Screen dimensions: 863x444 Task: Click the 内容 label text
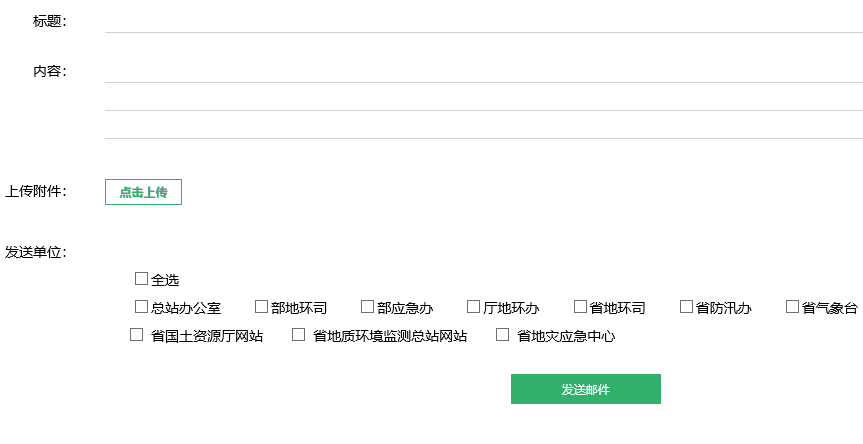pyautogui.click(x=49, y=71)
